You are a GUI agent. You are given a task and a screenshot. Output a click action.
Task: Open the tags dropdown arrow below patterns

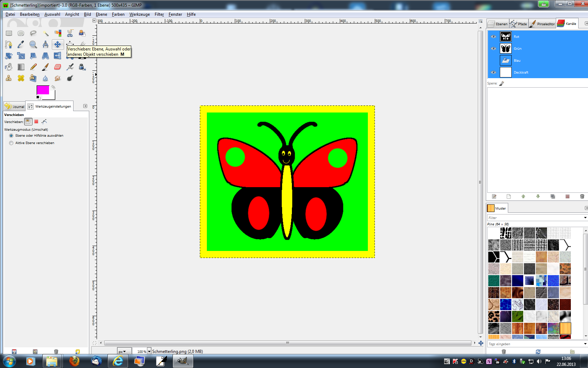[x=585, y=344]
